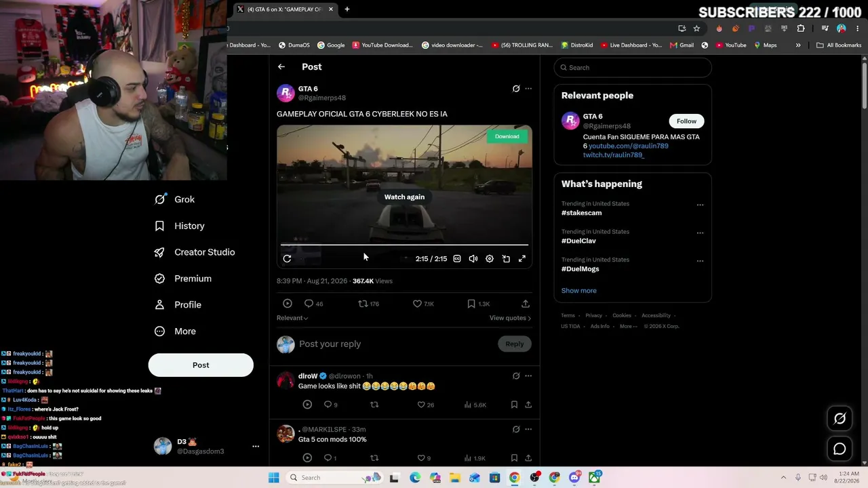
Task: Show more bookmarks with chevron
Action: tap(798, 45)
